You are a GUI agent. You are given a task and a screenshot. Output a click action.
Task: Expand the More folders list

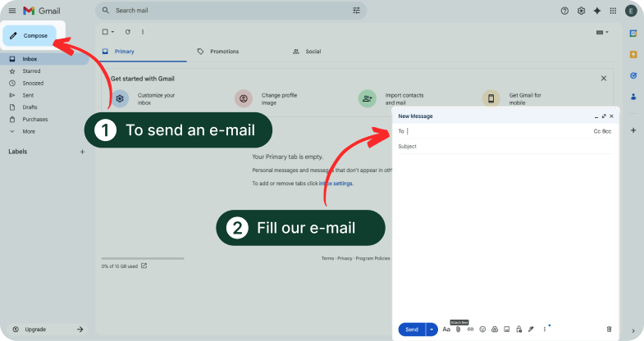click(x=29, y=131)
